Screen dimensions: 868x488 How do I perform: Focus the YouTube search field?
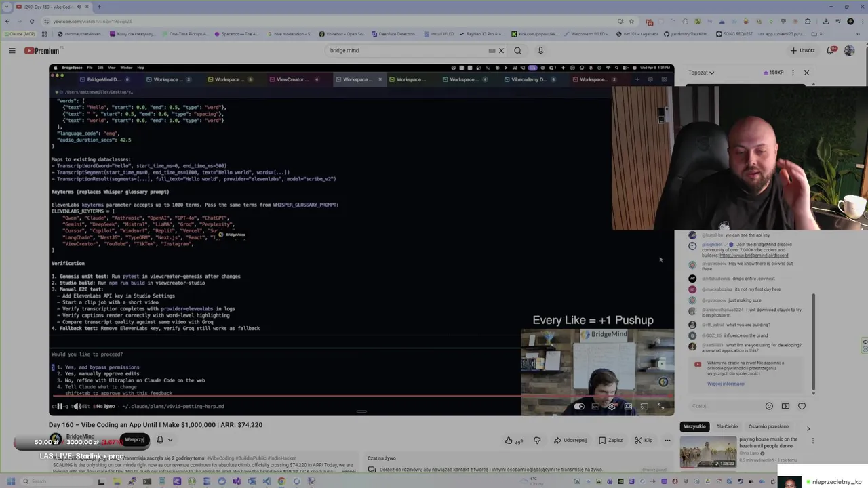click(x=407, y=51)
